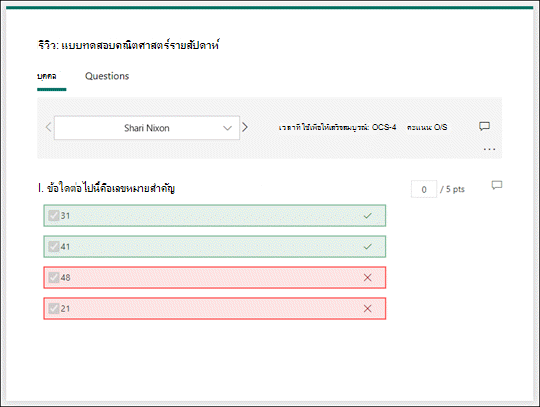Click the red X on answer 21
The height and width of the screenshot is (407, 540).
[367, 309]
